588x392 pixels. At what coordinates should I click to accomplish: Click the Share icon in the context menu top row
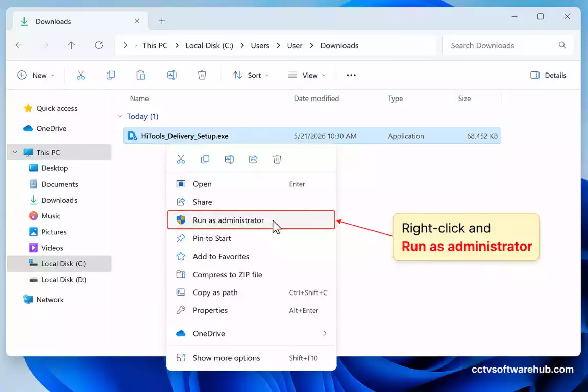[253, 159]
